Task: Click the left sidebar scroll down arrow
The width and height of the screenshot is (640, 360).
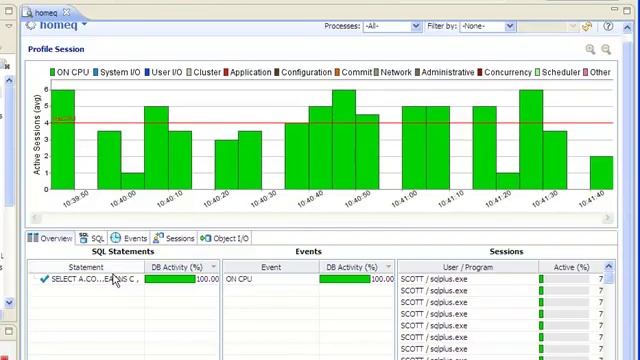Action: point(9,302)
